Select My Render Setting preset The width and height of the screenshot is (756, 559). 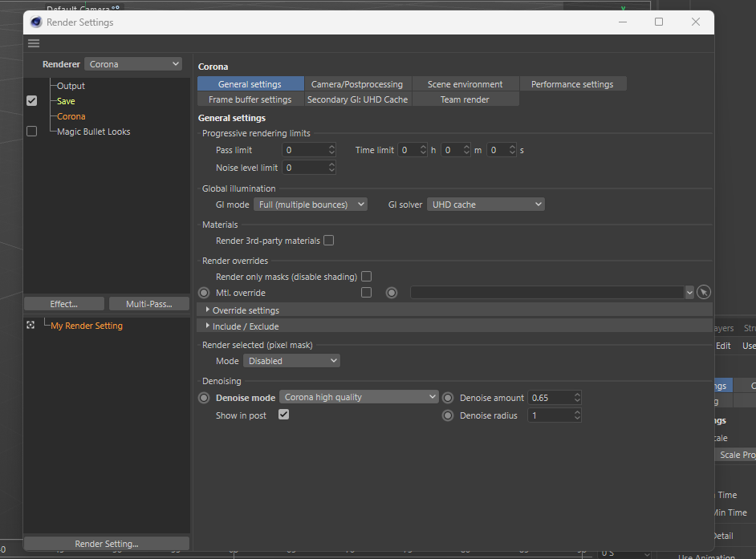[87, 326]
